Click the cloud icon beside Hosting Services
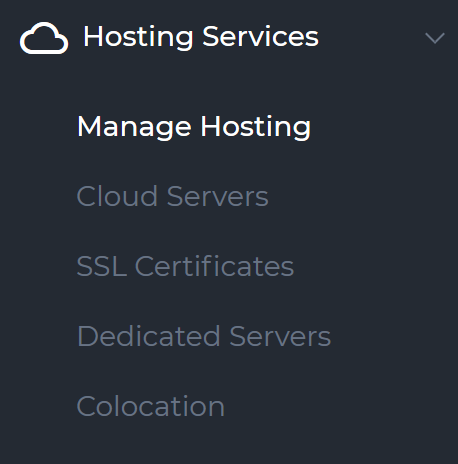Image resolution: width=458 pixels, height=464 pixels. point(44,38)
